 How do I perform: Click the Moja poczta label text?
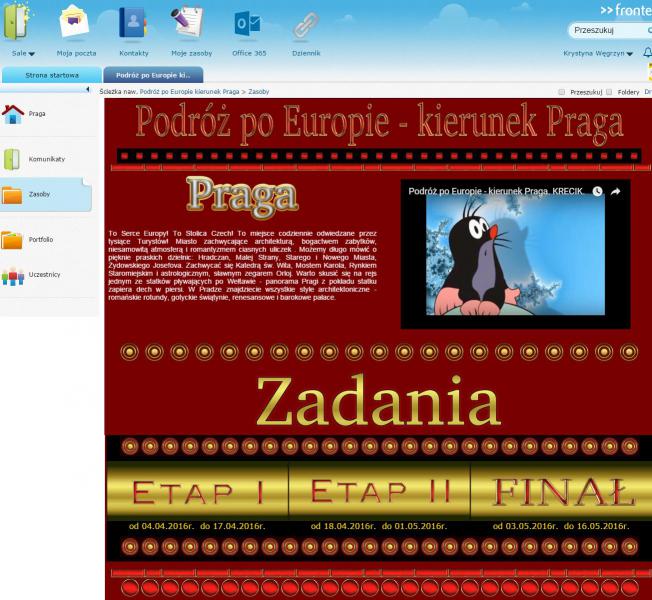[76, 53]
